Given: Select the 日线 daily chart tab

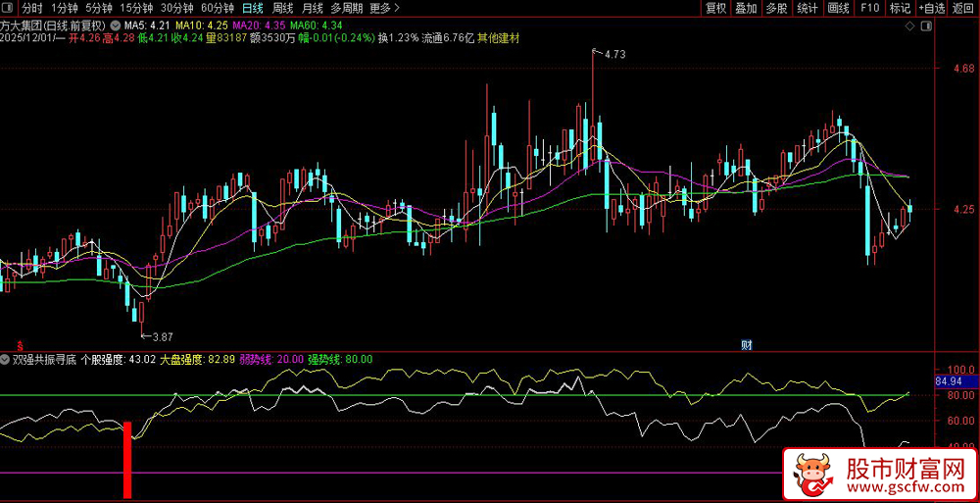Looking at the screenshot, I should coord(253,8).
